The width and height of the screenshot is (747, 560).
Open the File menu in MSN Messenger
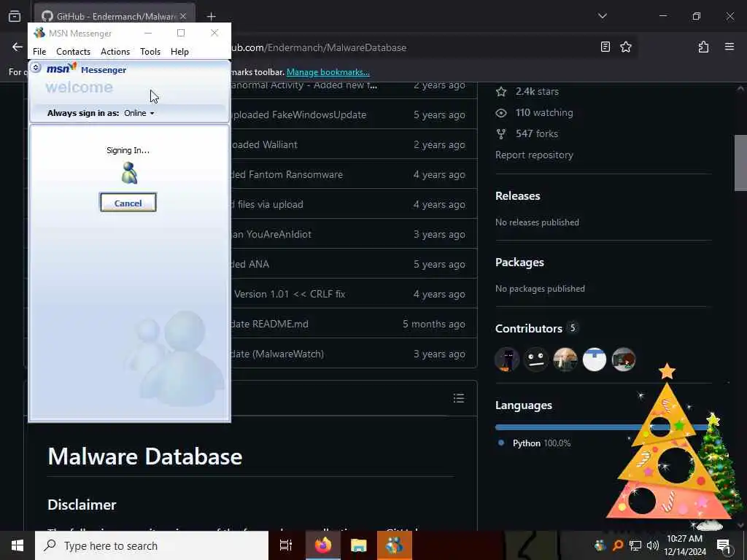(x=39, y=52)
